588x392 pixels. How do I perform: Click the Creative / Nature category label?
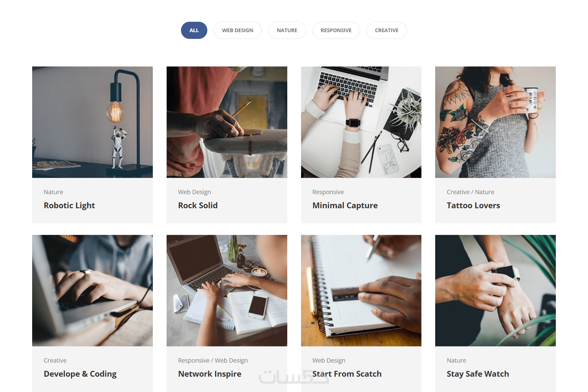click(470, 192)
